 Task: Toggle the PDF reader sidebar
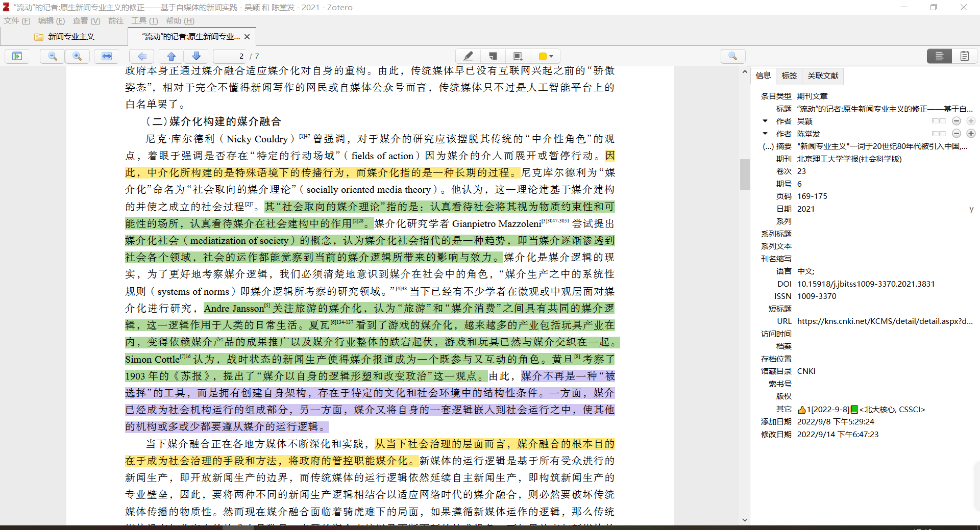17,56
